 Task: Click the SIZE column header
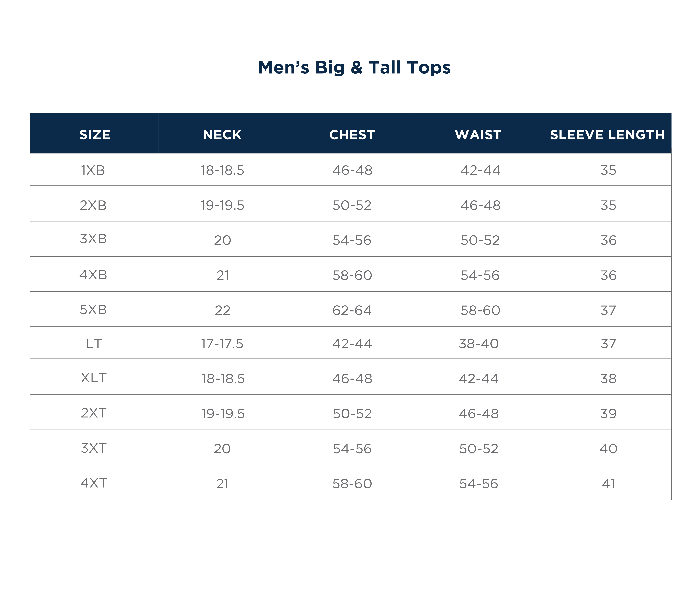click(95, 135)
